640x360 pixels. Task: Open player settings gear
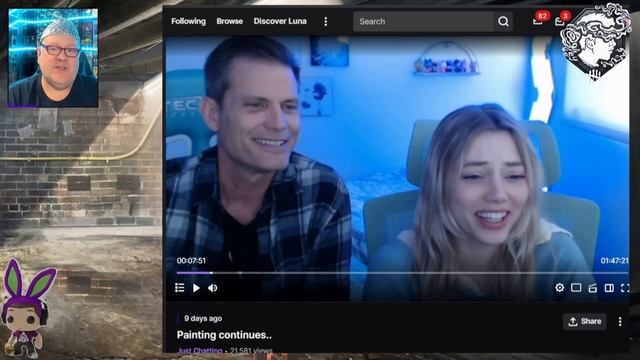pyautogui.click(x=560, y=288)
